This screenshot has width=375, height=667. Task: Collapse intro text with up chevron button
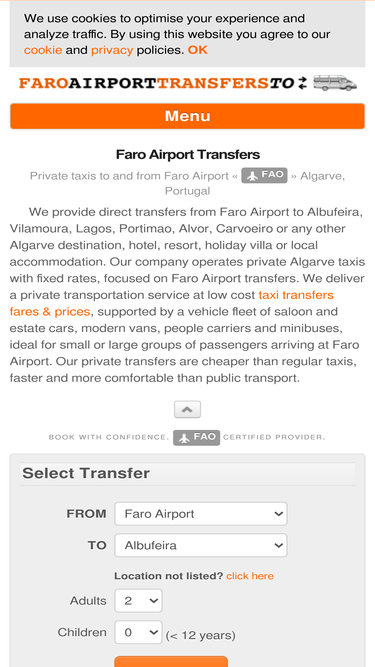[x=188, y=409]
